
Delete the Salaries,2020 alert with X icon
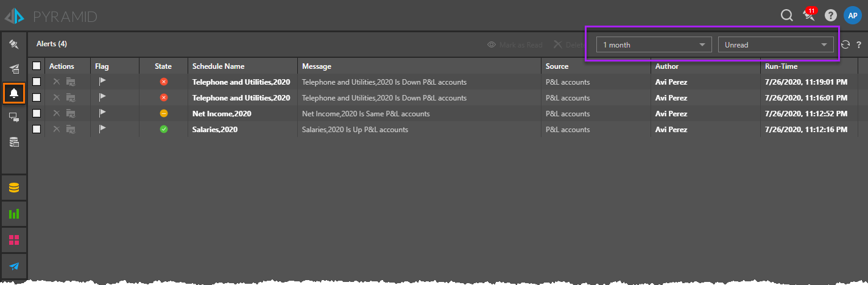57,129
